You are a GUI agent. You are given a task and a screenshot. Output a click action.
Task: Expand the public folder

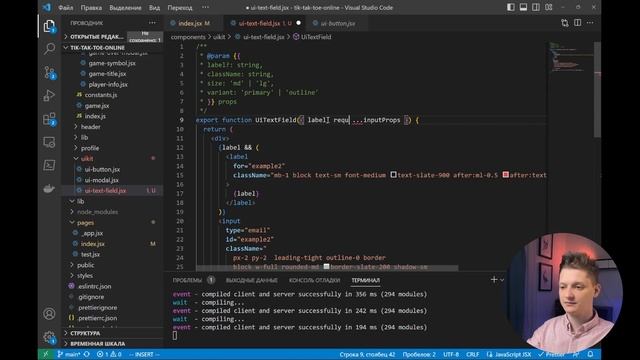click(x=85, y=265)
